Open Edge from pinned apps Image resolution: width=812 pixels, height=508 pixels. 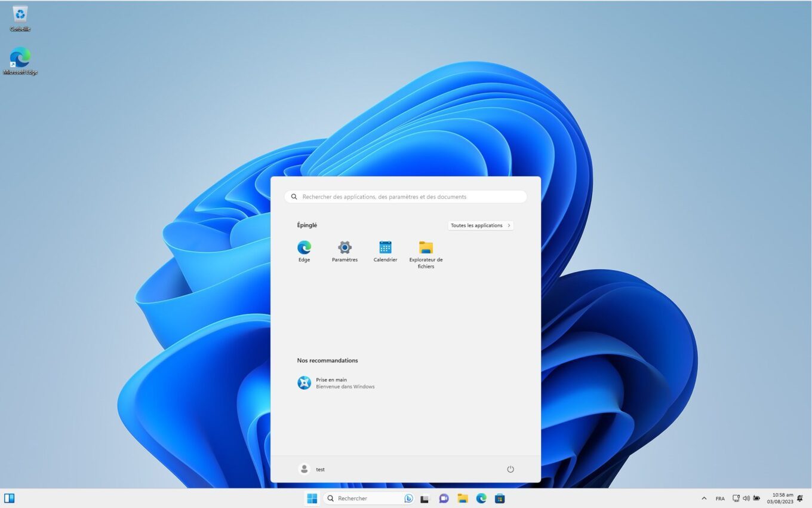[x=304, y=252]
